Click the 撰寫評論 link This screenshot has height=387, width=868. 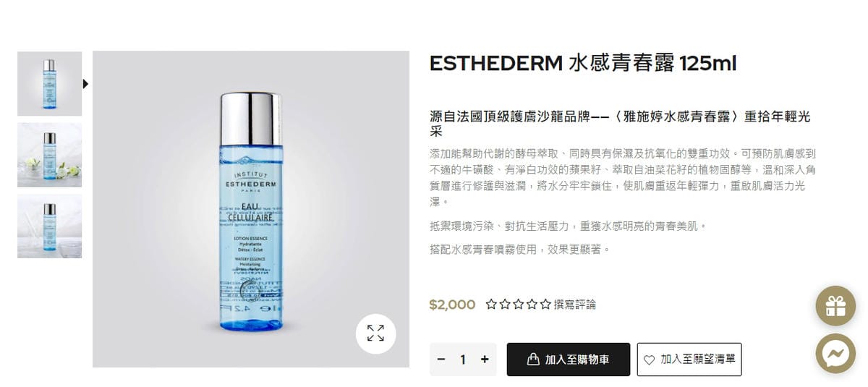[x=575, y=305]
